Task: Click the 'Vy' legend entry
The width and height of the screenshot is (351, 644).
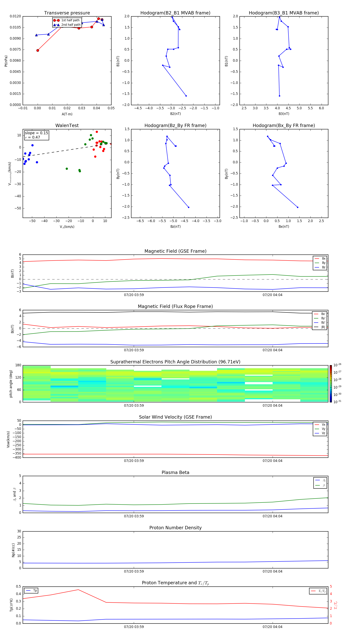Action: (320, 429)
